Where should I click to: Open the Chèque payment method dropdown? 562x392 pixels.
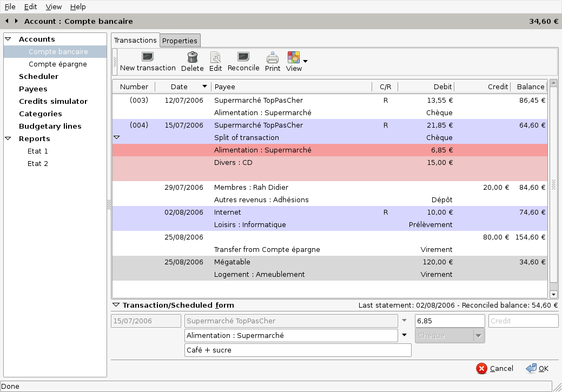[478, 335]
